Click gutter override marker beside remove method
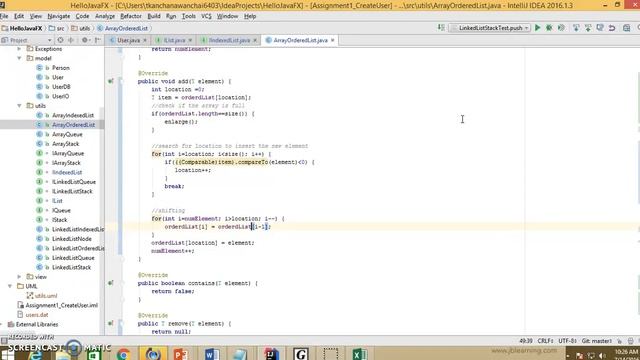The height and width of the screenshot is (360, 640). (111, 323)
